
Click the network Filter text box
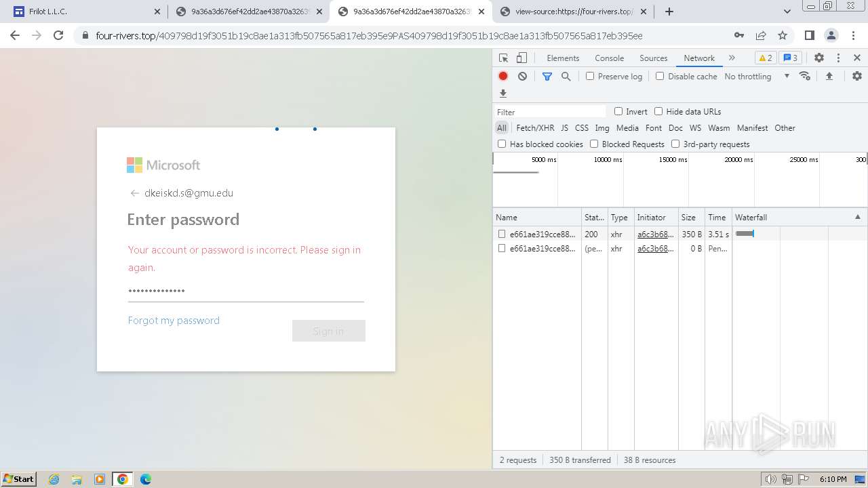point(549,112)
